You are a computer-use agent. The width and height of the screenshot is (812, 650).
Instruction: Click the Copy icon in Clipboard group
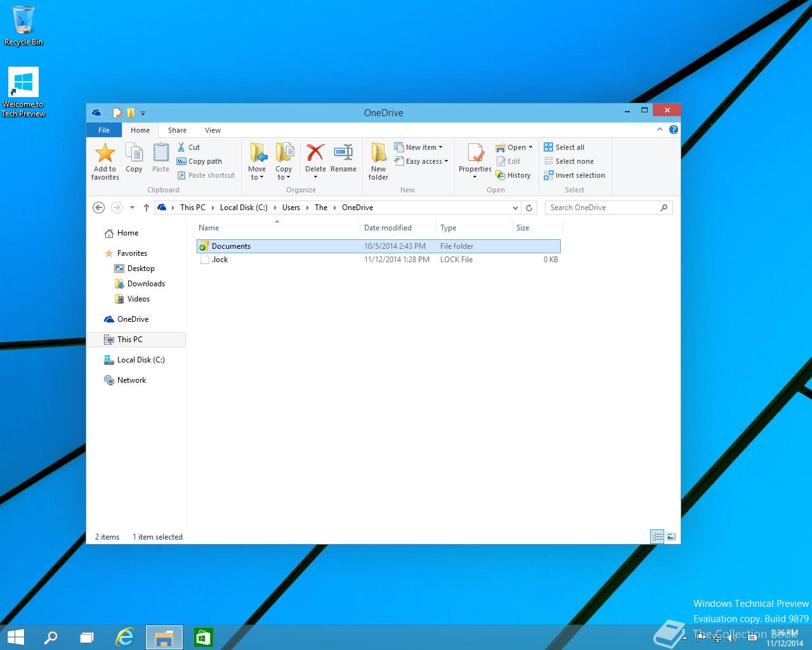click(x=134, y=152)
